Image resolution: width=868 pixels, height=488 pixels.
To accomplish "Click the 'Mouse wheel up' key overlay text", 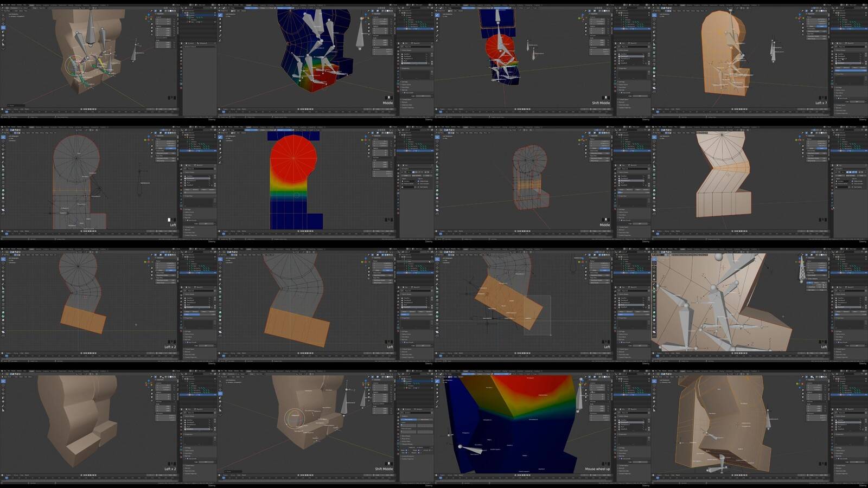I will click(x=597, y=469).
